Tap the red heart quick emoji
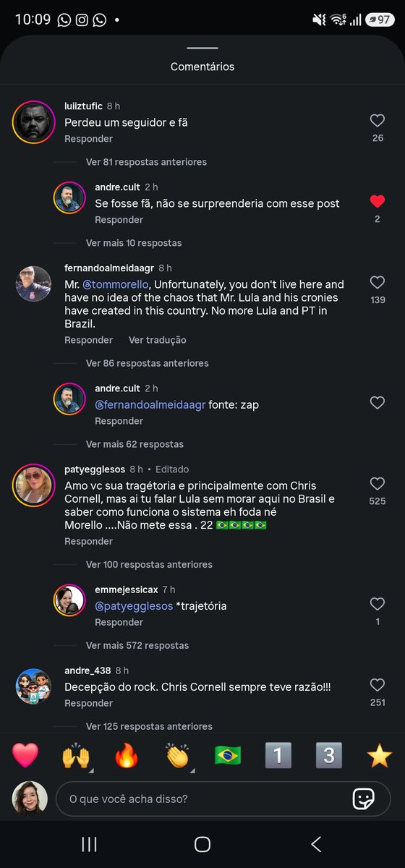 tap(25, 755)
